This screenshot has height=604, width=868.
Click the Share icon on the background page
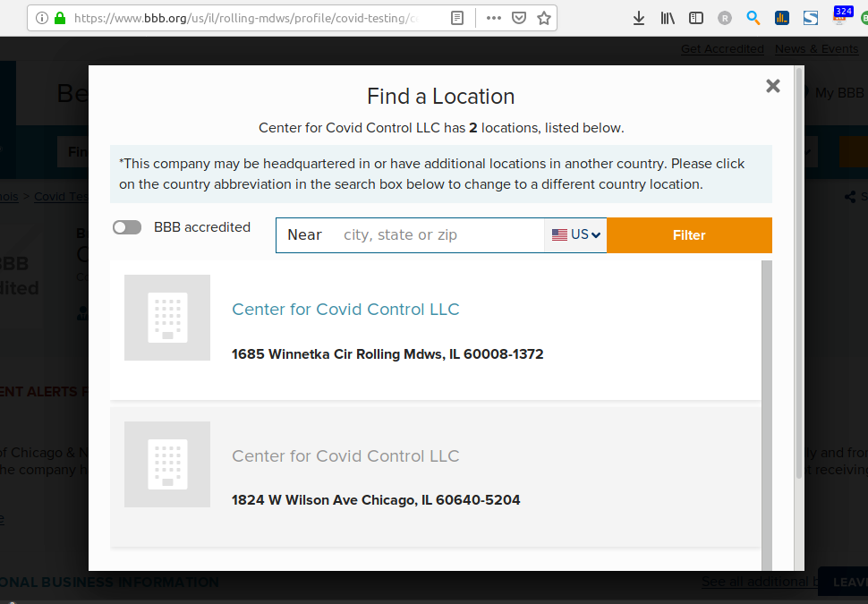click(850, 197)
